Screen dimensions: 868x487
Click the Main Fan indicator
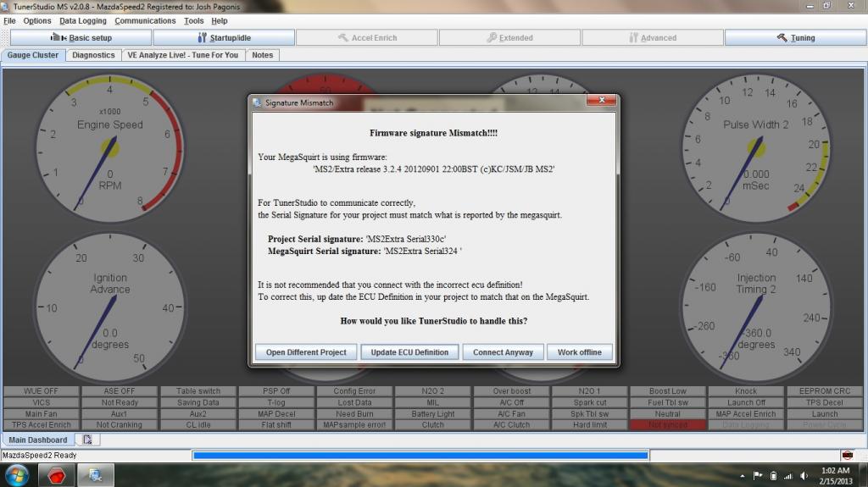click(x=41, y=414)
